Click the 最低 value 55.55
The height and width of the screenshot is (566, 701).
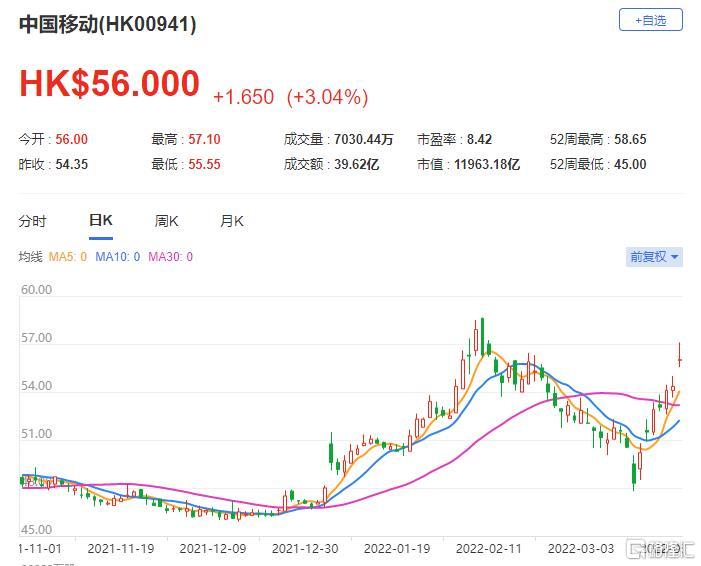[x=204, y=164]
